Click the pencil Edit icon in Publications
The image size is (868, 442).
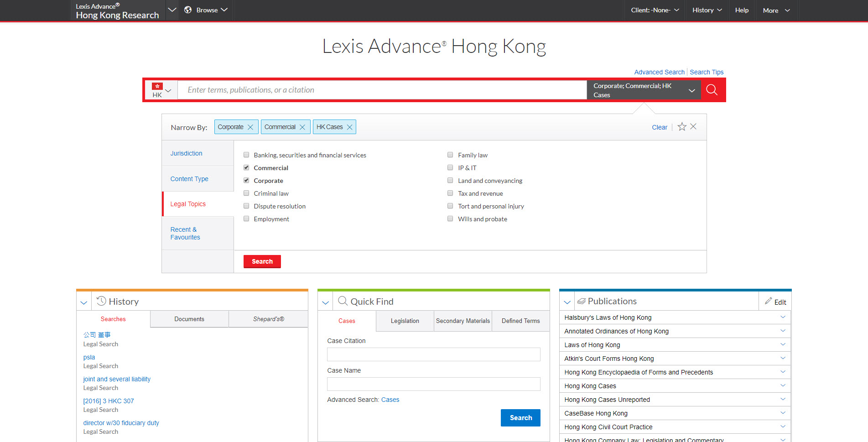(x=769, y=301)
